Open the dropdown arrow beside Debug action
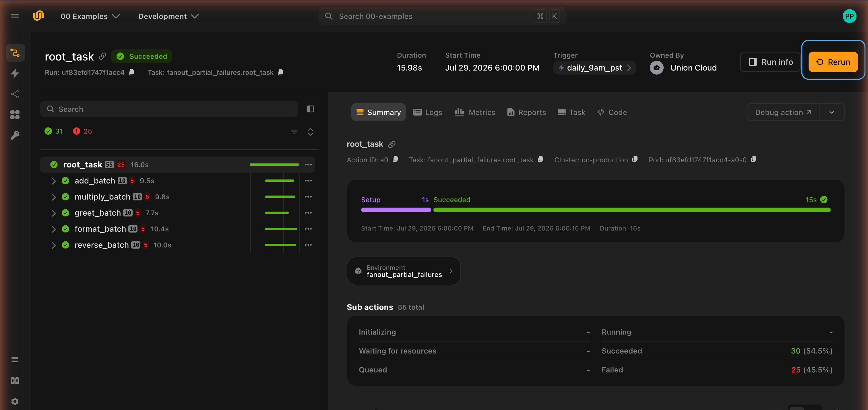Image resolution: width=868 pixels, height=410 pixels. pos(832,112)
